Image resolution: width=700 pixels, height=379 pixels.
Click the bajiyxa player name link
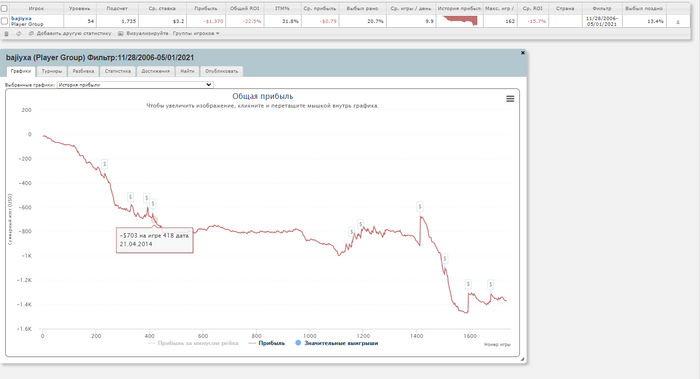pos(21,19)
